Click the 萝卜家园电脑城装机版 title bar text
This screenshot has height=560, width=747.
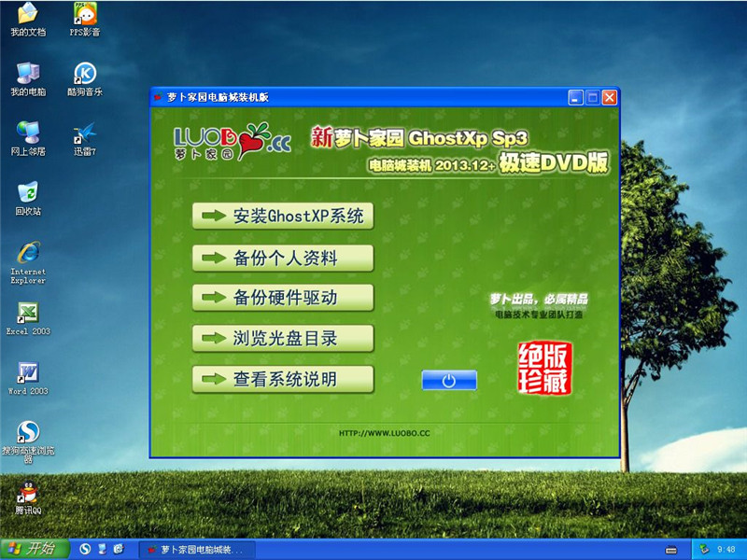[218, 97]
